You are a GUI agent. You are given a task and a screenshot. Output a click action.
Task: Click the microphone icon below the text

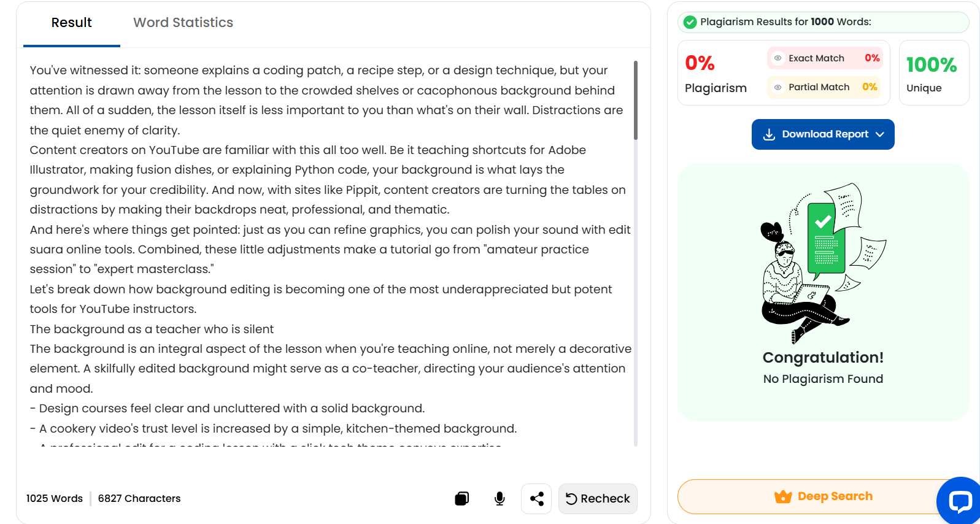point(500,499)
